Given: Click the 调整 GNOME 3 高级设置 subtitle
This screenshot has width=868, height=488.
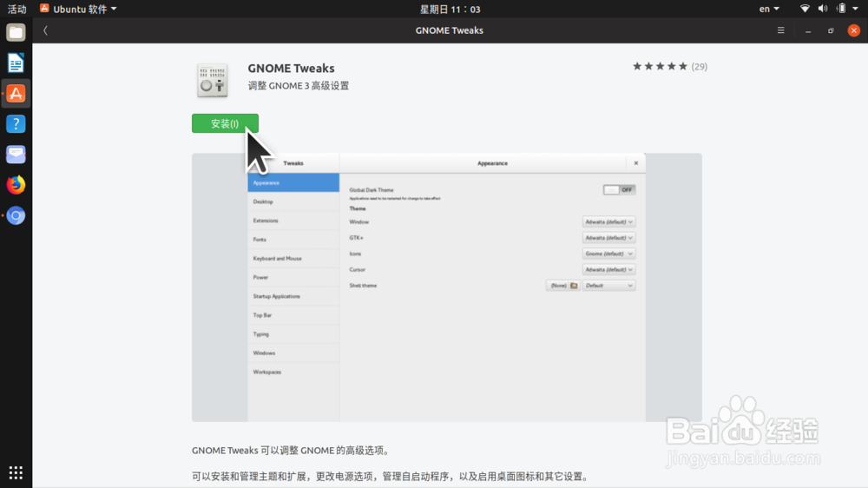Looking at the screenshot, I should (299, 86).
